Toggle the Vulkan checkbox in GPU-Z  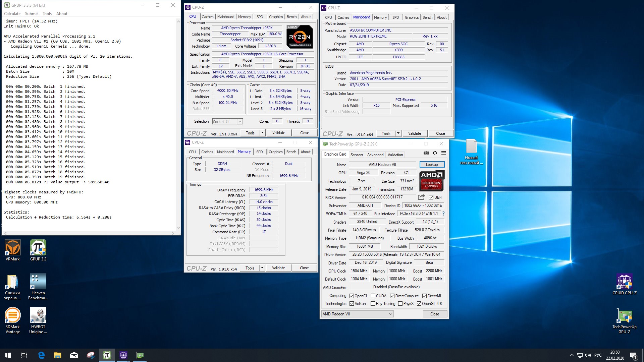pyautogui.click(x=352, y=304)
